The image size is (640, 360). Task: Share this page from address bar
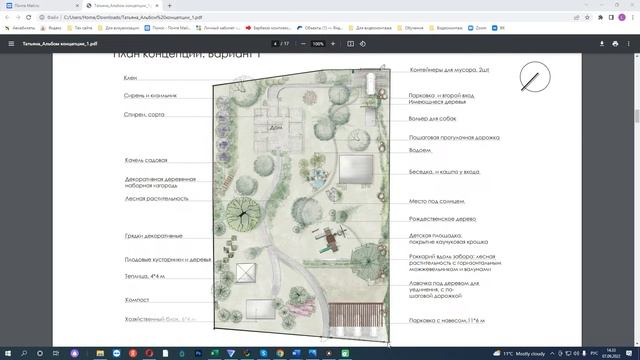click(x=577, y=17)
